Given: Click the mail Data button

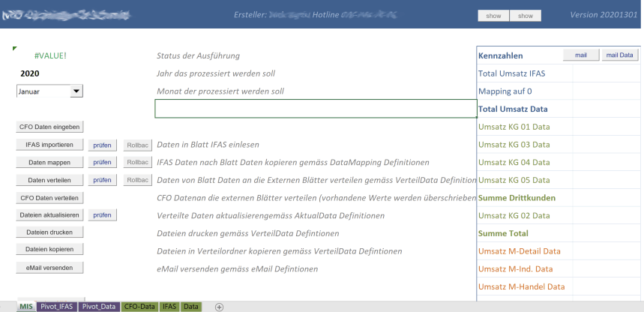Looking at the screenshot, I should (x=620, y=55).
